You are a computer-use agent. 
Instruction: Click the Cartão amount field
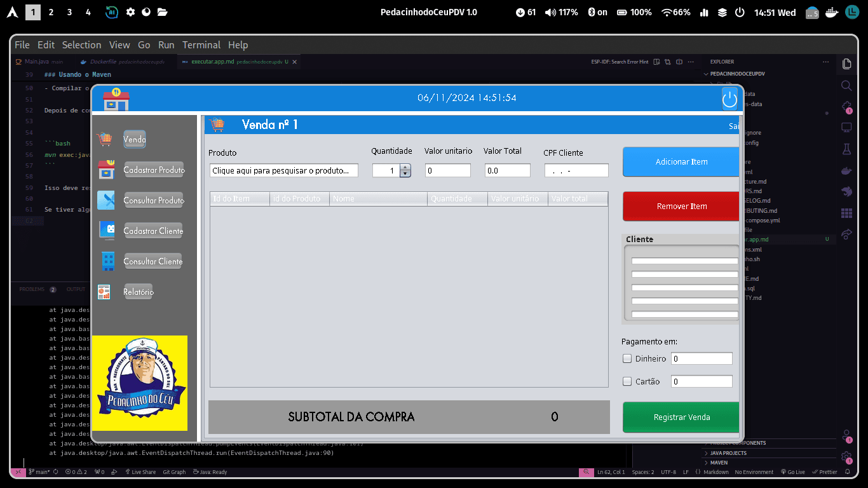(x=702, y=381)
